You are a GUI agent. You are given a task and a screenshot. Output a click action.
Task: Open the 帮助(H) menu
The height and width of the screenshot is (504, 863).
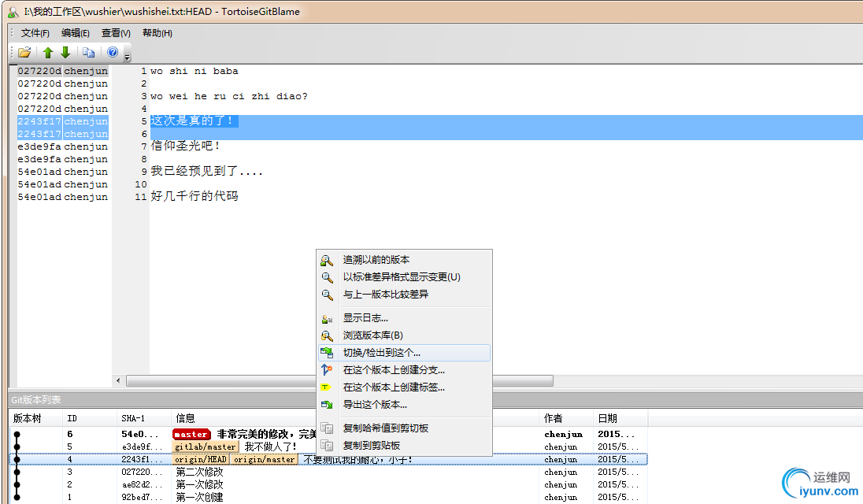[x=157, y=33]
